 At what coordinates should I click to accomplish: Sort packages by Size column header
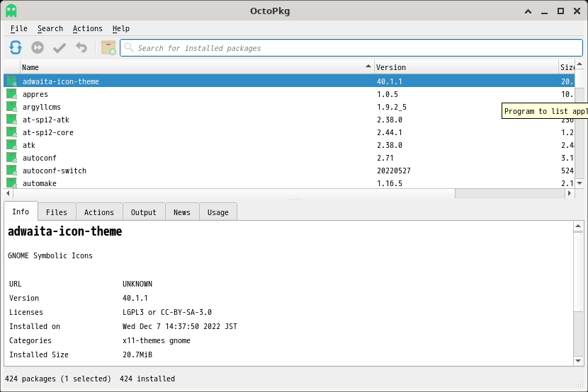567,67
